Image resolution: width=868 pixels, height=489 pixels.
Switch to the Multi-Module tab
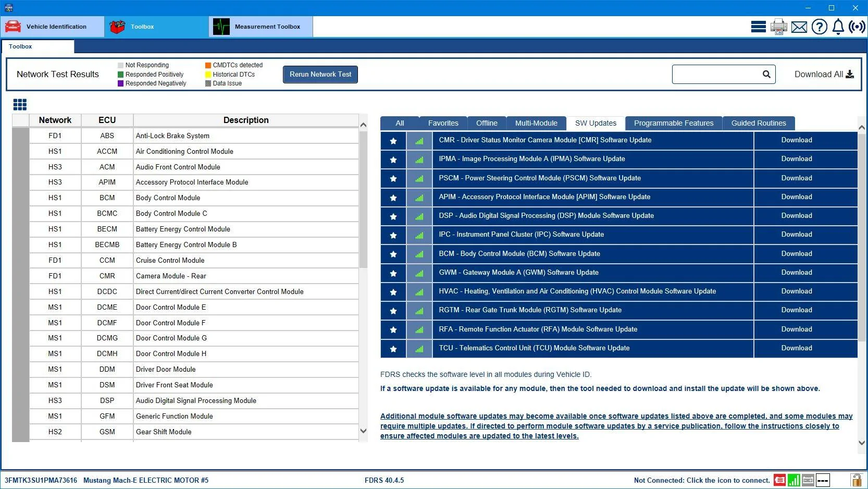point(536,124)
